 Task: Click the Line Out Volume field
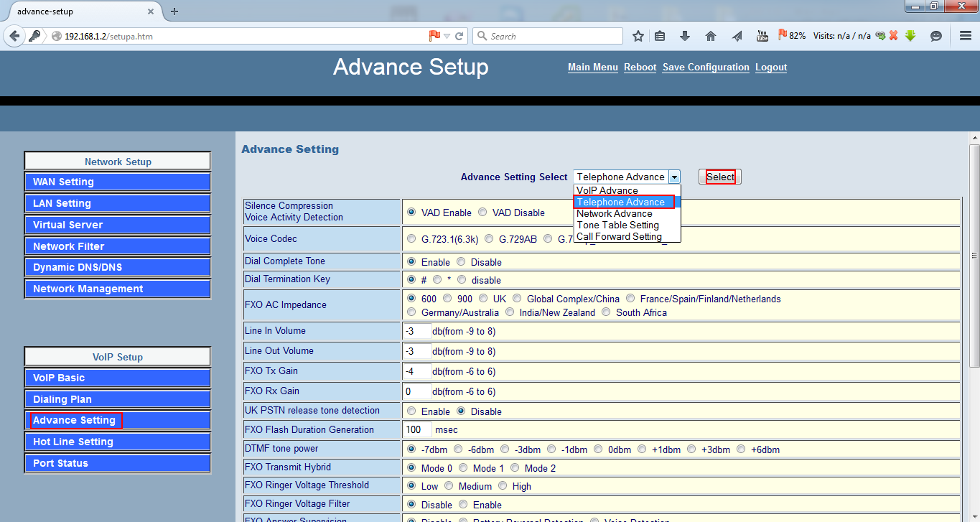[417, 351]
